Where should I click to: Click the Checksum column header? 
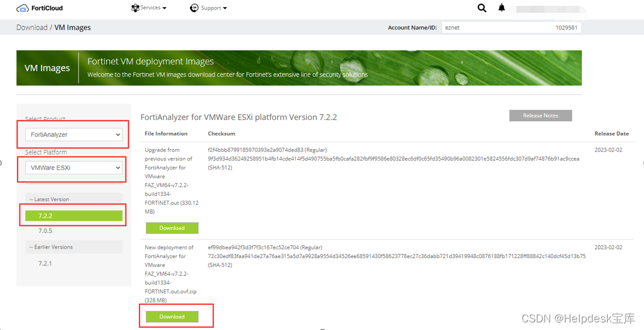coord(222,133)
